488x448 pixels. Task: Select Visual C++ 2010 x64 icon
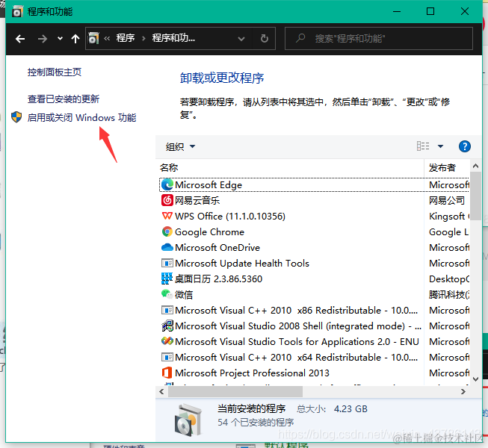point(167,357)
